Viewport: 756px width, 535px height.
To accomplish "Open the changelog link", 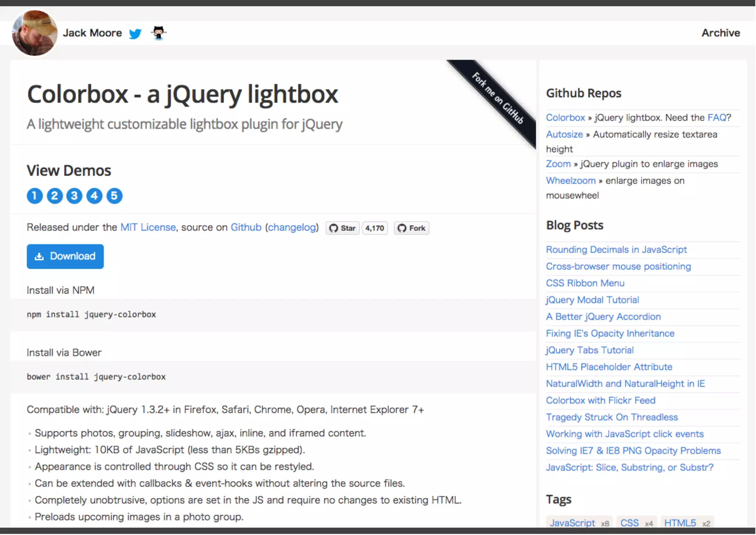I will 292,227.
